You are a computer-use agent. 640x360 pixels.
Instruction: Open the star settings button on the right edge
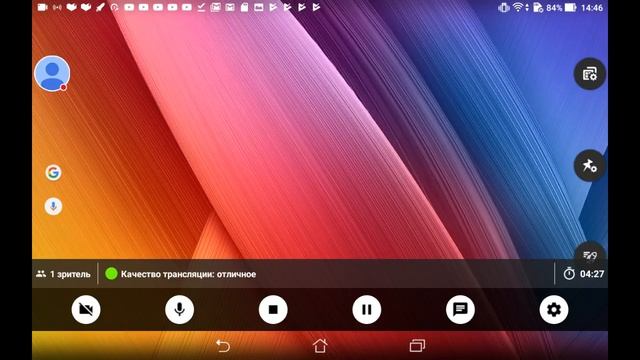pyautogui.click(x=589, y=165)
